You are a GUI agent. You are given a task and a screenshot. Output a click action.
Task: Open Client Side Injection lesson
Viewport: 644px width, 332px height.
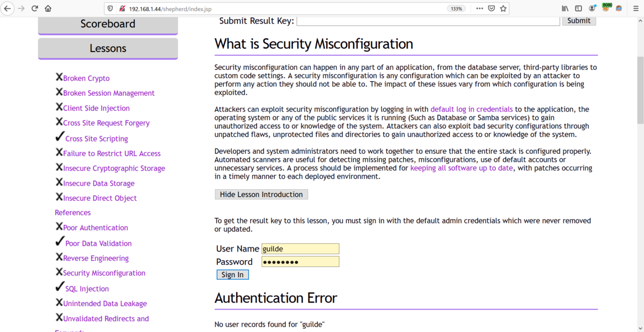tap(96, 108)
